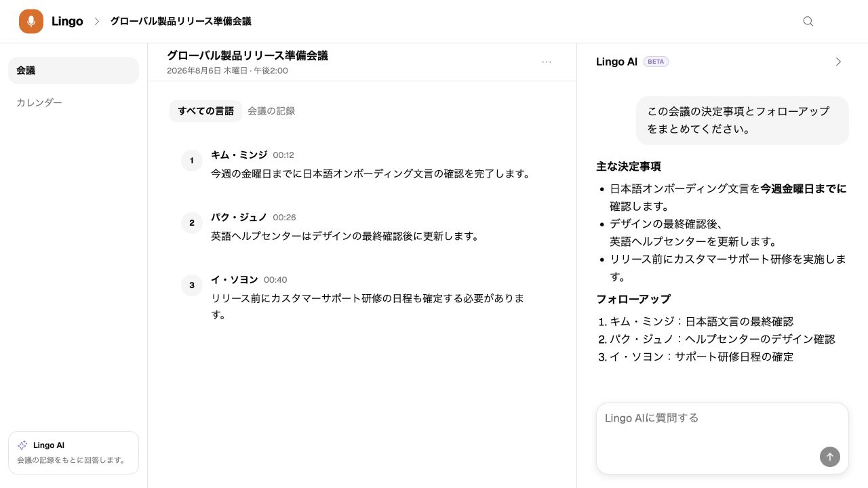Click the orange Lingo microphone logo
This screenshot has width=868, height=488.
click(31, 22)
